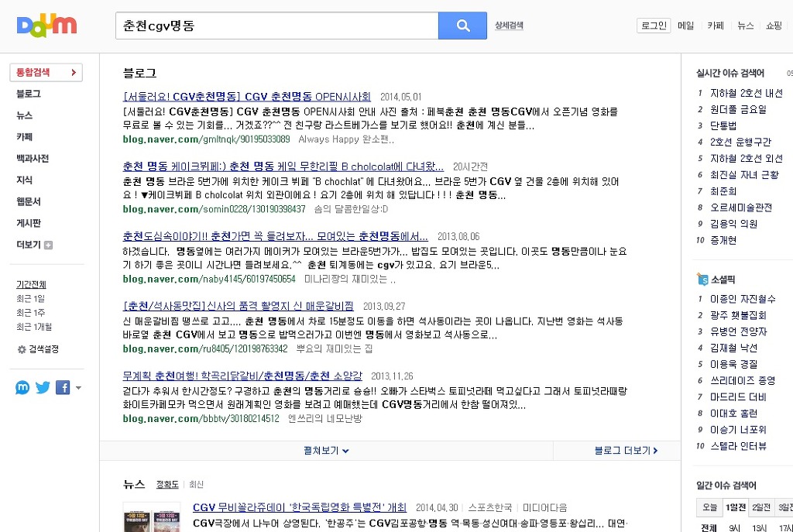Click trending keyword 단통법
Viewport: 793px width, 532px height.
tap(723, 125)
